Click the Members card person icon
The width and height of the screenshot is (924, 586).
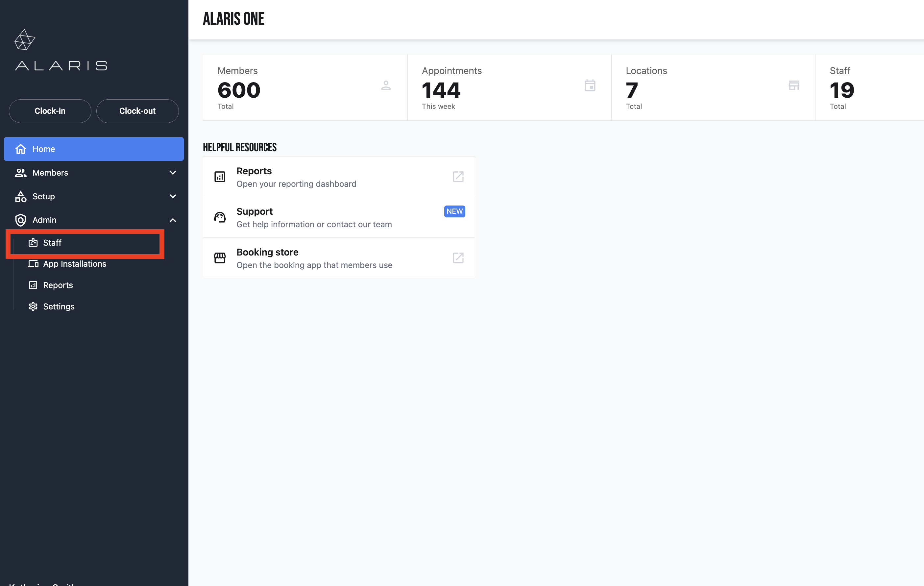pyautogui.click(x=386, y=85)
